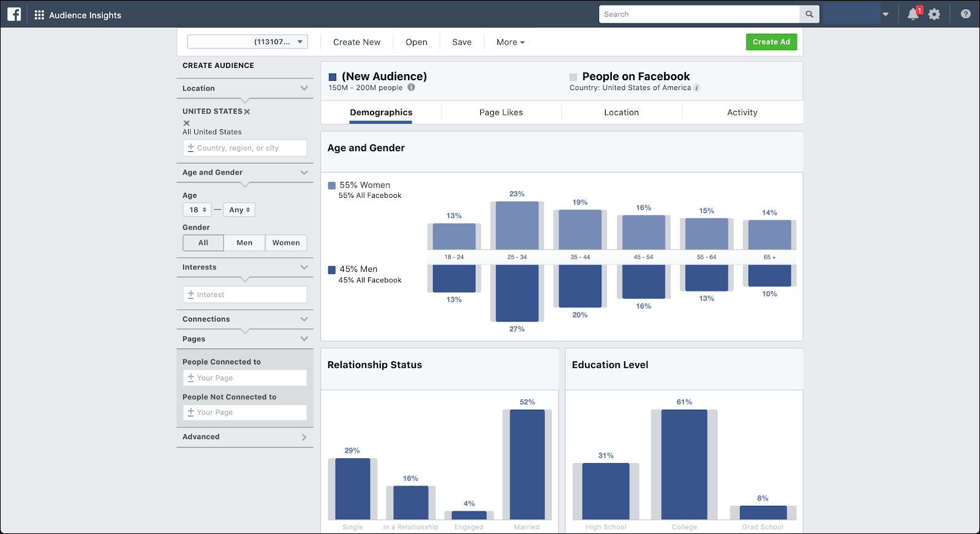Click the Facebook logo icon
Image resolution: width=980 pixels, height=534 pixels.
[14, 14]
